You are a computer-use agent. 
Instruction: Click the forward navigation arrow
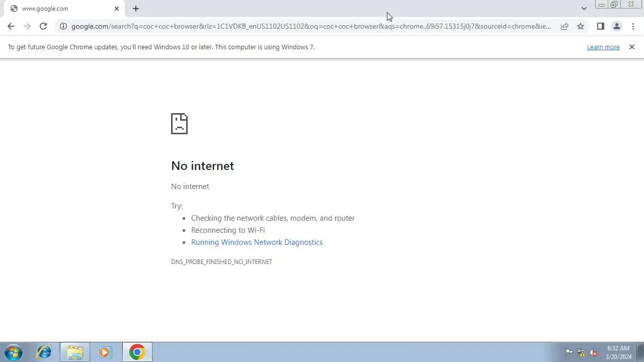click(27, 26)
